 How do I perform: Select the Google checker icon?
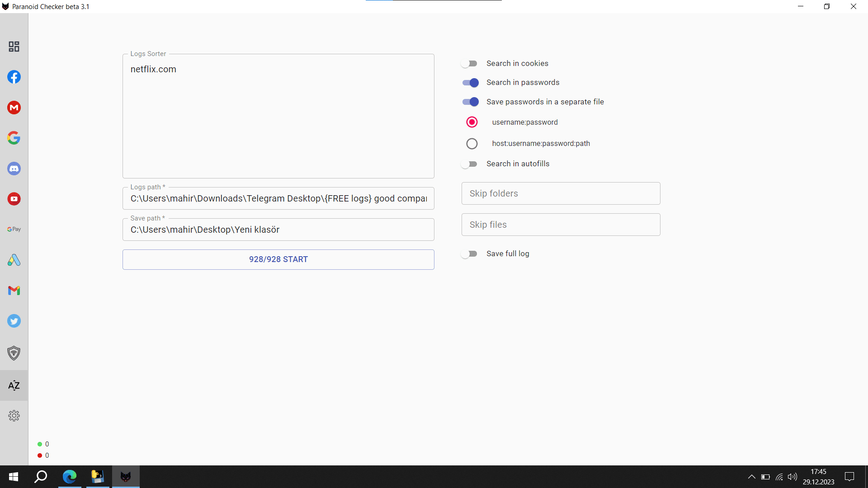14,138
